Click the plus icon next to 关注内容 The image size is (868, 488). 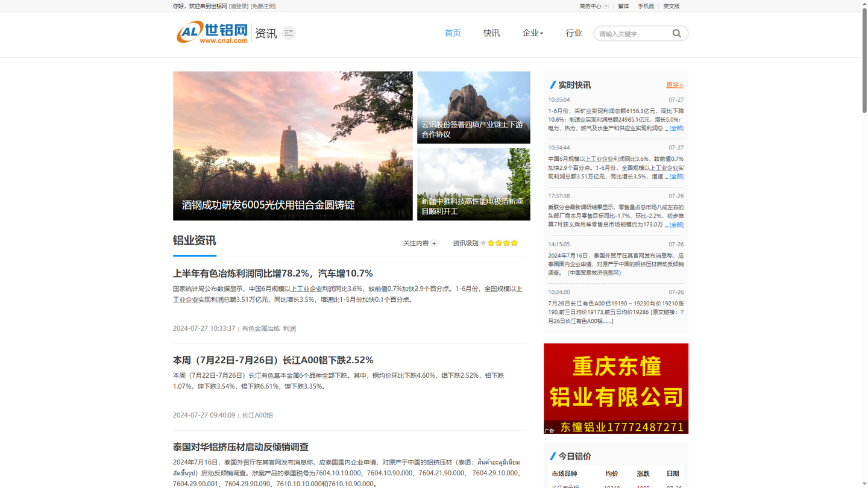coord(434,243)
